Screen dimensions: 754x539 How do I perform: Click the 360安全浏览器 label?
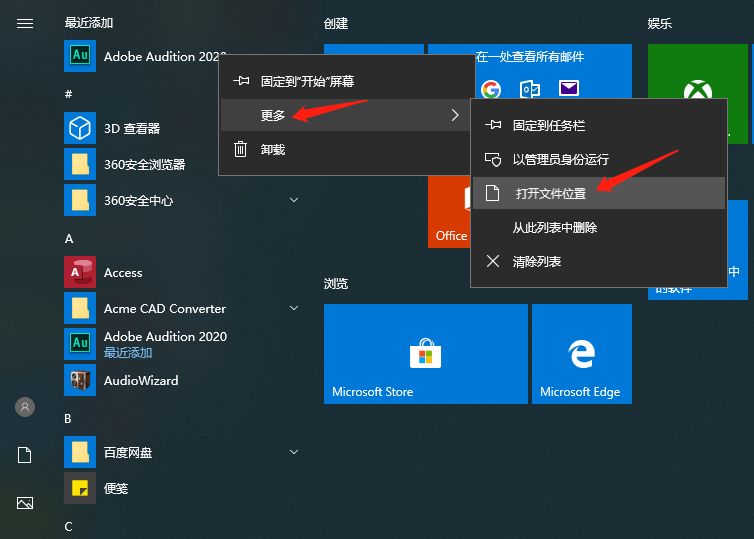144,164
